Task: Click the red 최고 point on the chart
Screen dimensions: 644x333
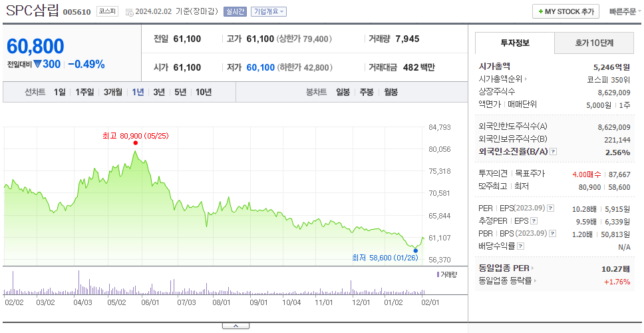Action: (136, 143)
